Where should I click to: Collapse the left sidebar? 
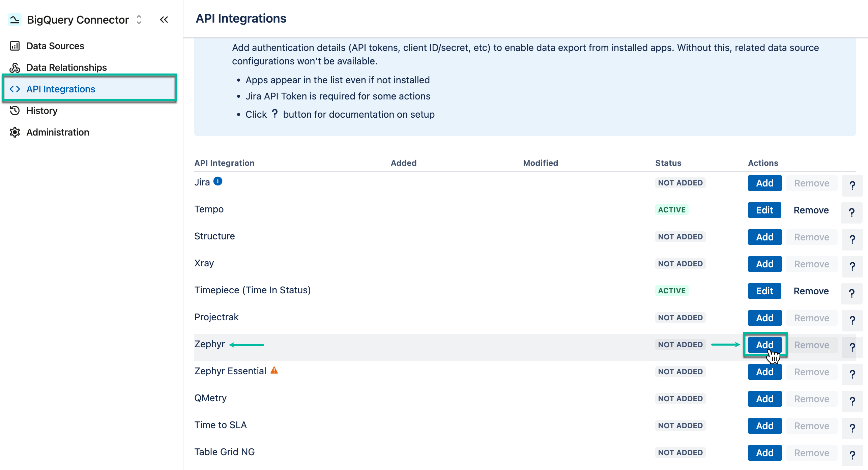pyautogui.click(x=164, y=20)
